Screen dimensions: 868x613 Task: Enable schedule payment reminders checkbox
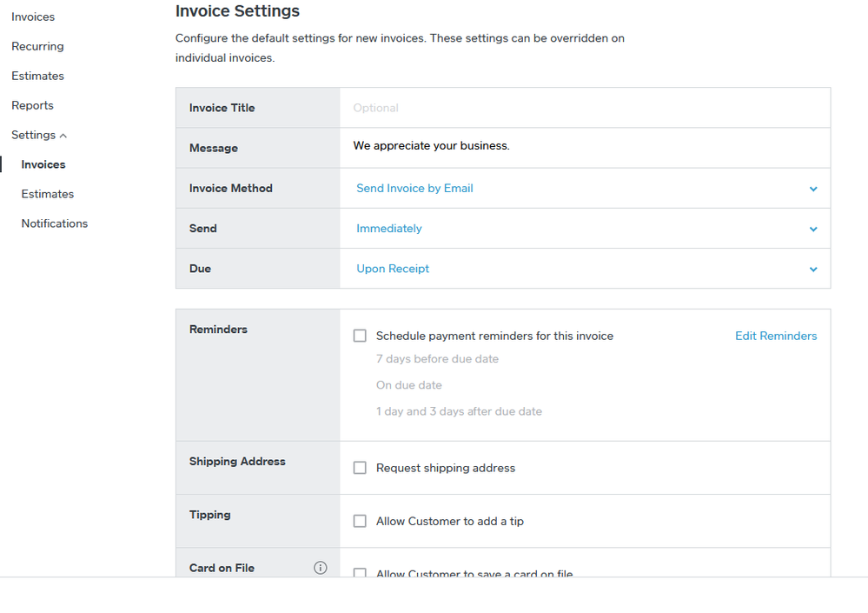(360, 336)
